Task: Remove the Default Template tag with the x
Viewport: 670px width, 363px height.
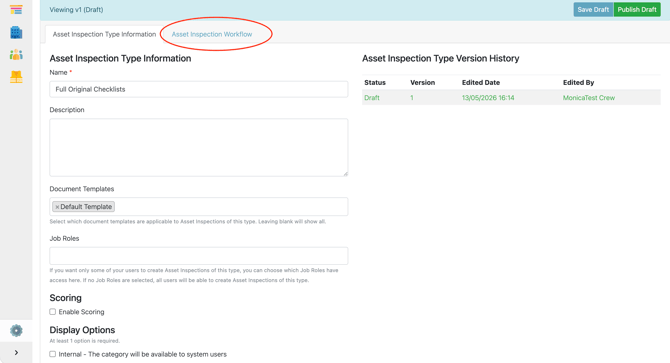Action: point(57,207)
